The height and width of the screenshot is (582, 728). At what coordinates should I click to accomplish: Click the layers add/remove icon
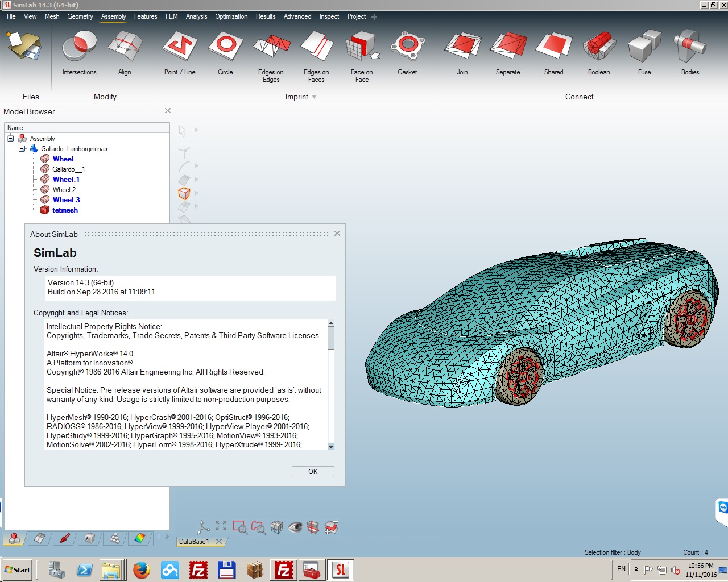tap(332, 527)
